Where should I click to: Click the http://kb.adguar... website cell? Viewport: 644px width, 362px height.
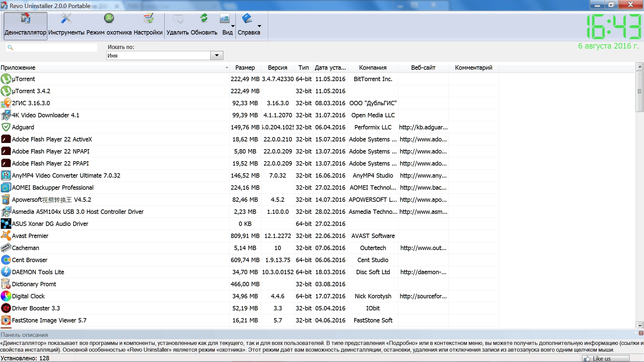pyautogui.click(x=423, y=127)
